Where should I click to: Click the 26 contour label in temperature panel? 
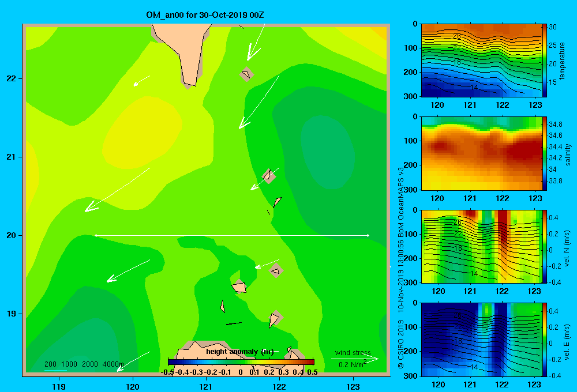click(457, 36)
